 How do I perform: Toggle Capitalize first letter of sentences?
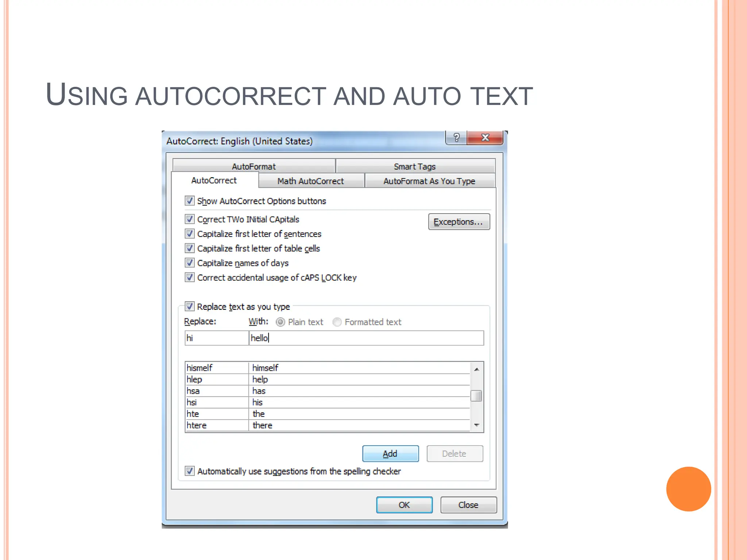(189, 233)
